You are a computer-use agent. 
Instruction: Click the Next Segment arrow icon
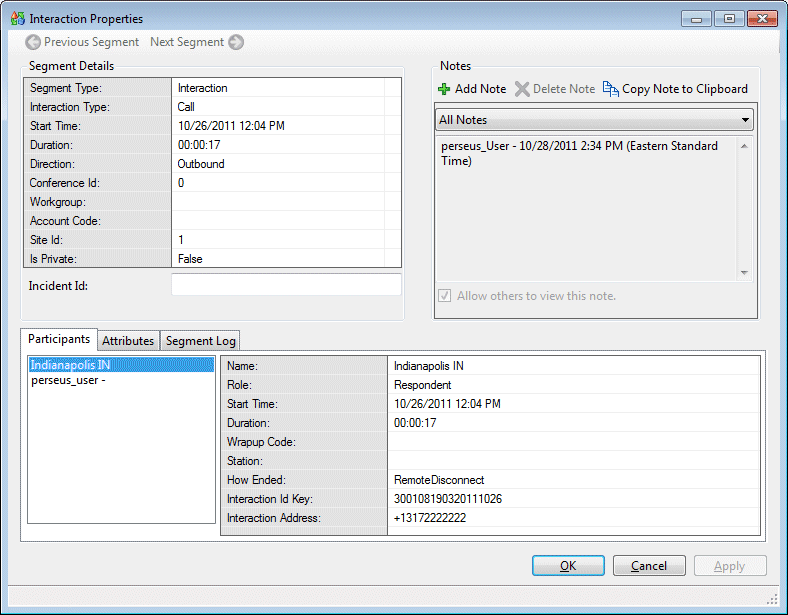[236, 42]
